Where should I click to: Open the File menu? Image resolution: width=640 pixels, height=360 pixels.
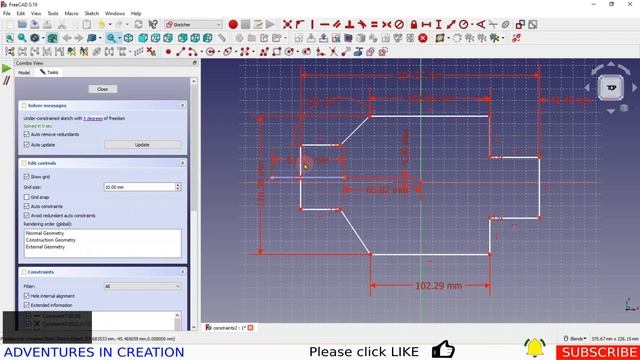(7, 13)
